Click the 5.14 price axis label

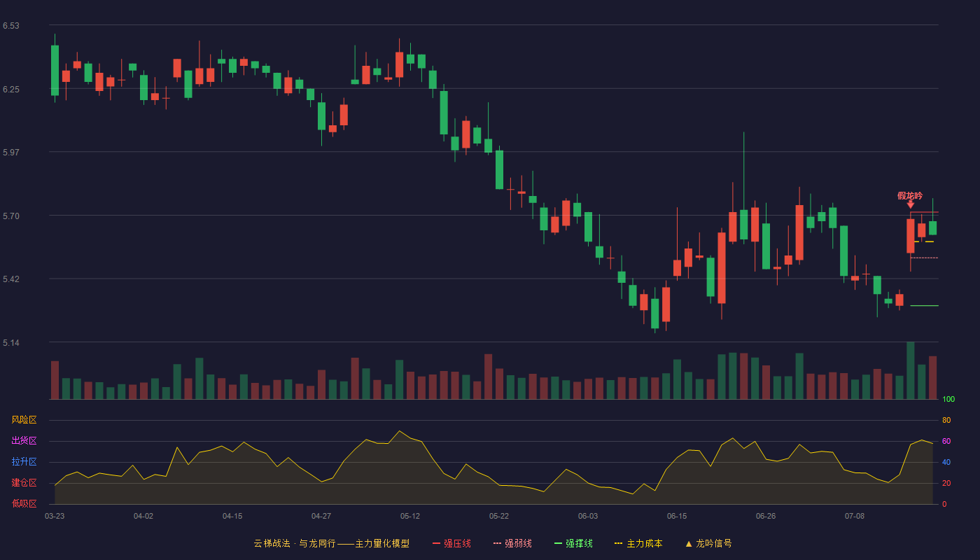[x=11, y=343]
